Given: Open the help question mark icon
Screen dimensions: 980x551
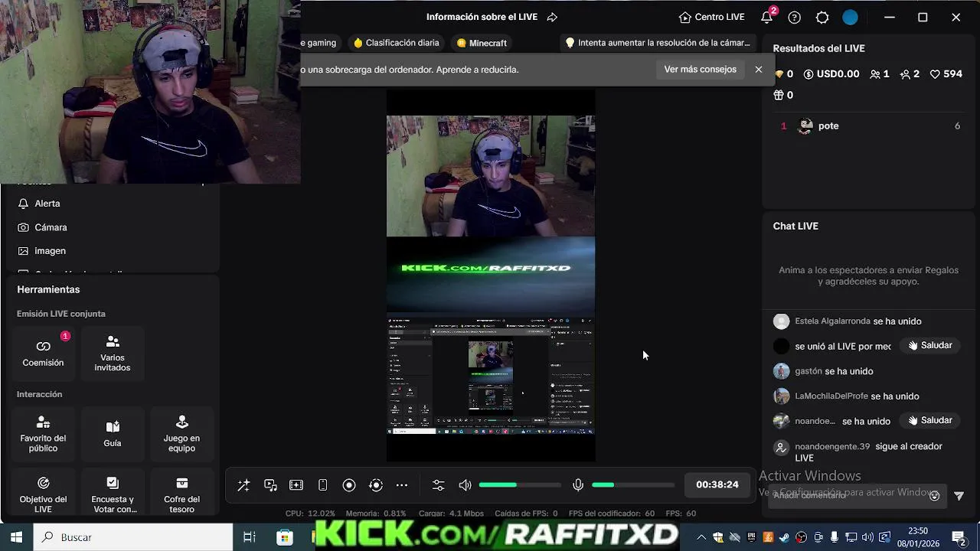Looking at the screenshot, I should click(x=795, y=17).
